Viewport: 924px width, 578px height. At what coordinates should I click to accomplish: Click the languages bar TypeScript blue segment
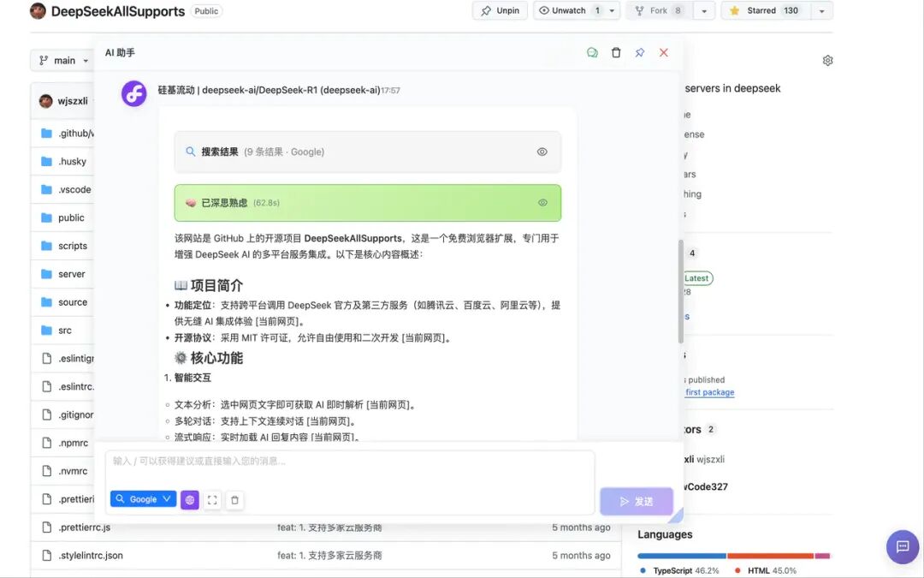(682, 557)
